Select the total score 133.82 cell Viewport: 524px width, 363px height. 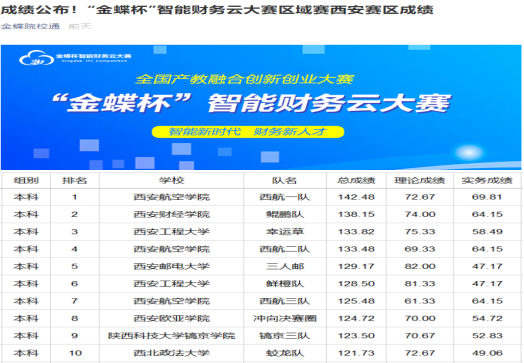click(356, 232)
